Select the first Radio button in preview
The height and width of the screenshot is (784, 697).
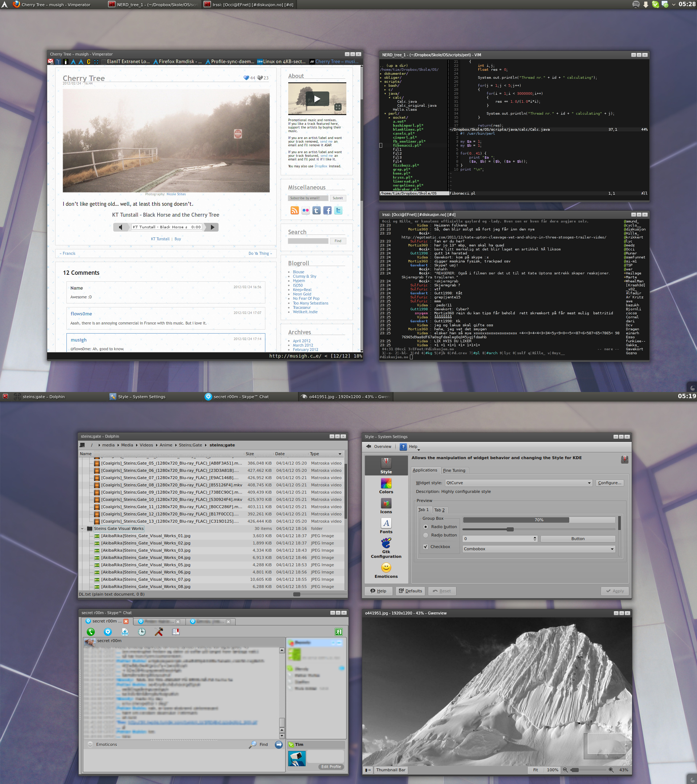(x=425, y=527)
